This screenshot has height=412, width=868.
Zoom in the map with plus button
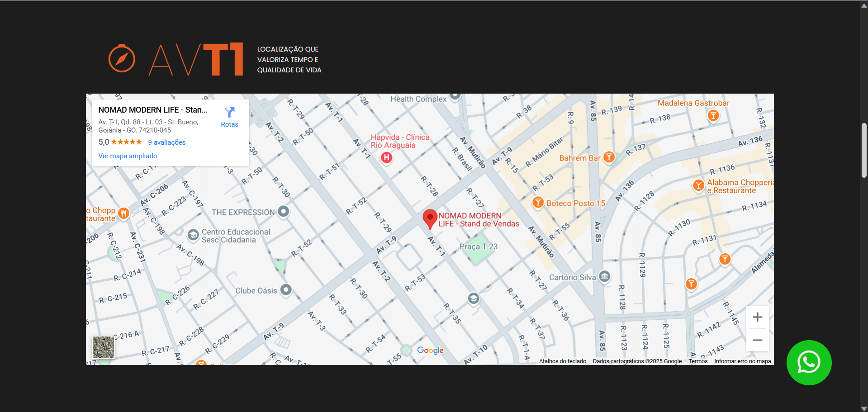click(757, 317)
